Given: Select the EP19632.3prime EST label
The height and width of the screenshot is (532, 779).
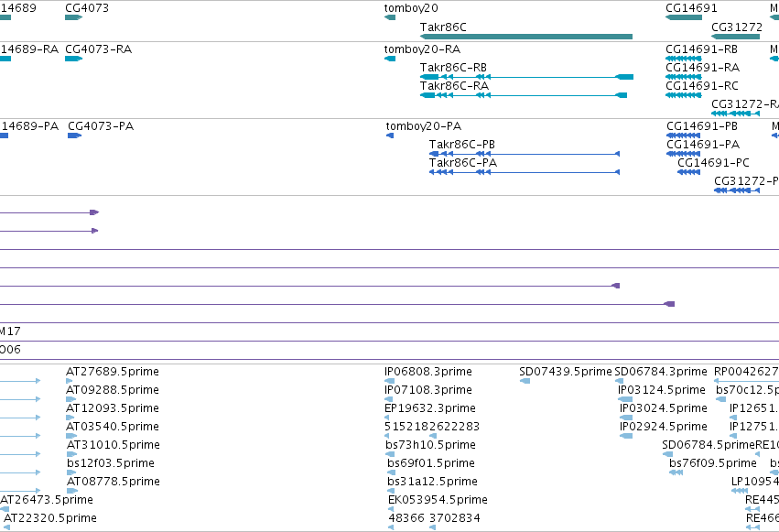Looking at the screenshot, I should tap(430, 408).
